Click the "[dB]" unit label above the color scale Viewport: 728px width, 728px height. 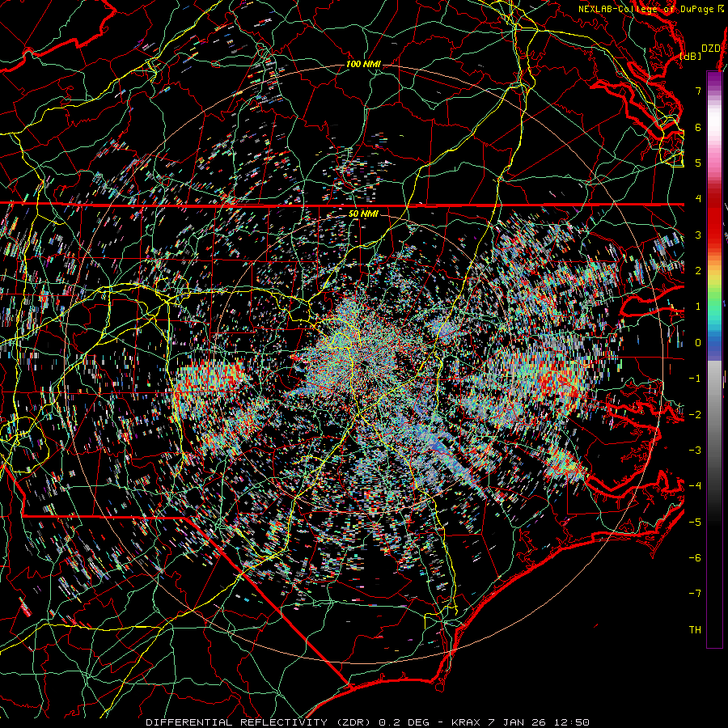tap(691, 56)
